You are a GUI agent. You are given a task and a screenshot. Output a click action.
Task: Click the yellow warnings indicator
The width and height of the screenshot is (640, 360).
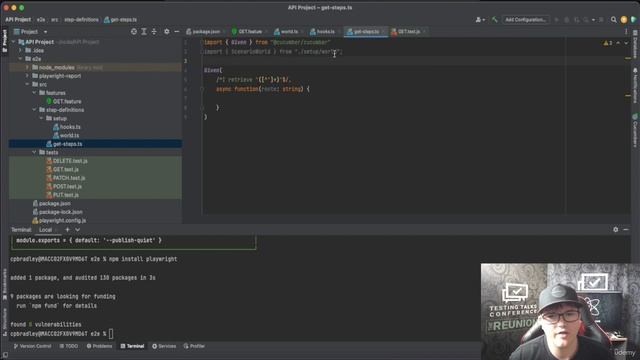608,43
